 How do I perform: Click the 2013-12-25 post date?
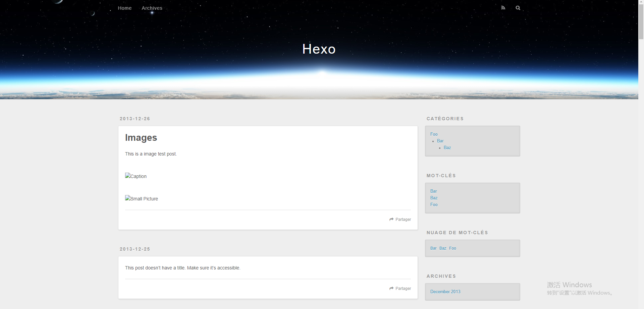(x=135, y=249)
